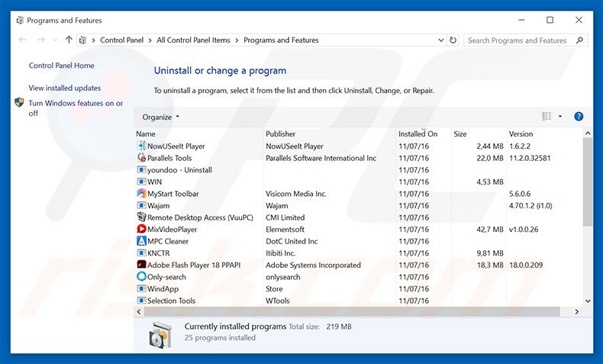Open the Control Panel Home link
This screenshot has height=364, width=603.
pos(62,66)
